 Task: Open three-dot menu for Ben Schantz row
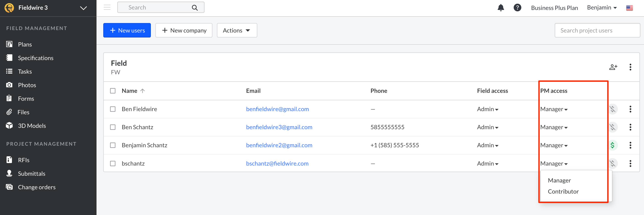tap(630, 127)
